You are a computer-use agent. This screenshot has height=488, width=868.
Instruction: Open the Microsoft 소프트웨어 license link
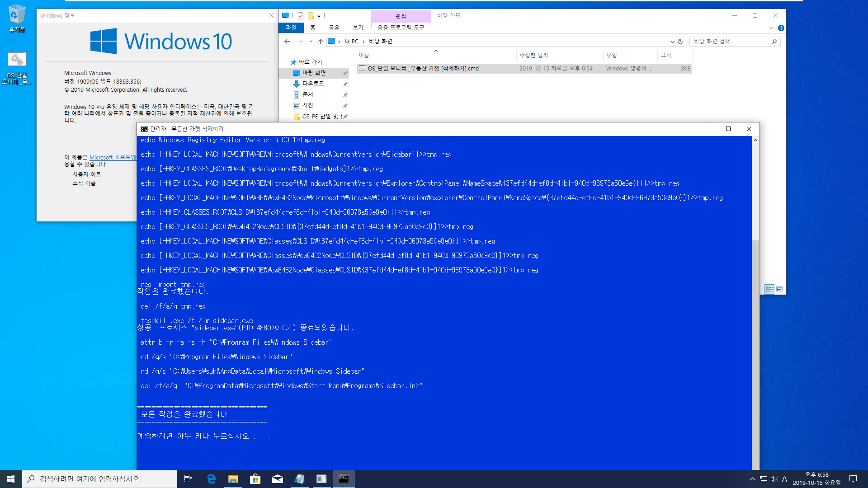pyautogui.click(x=113, y=157)
